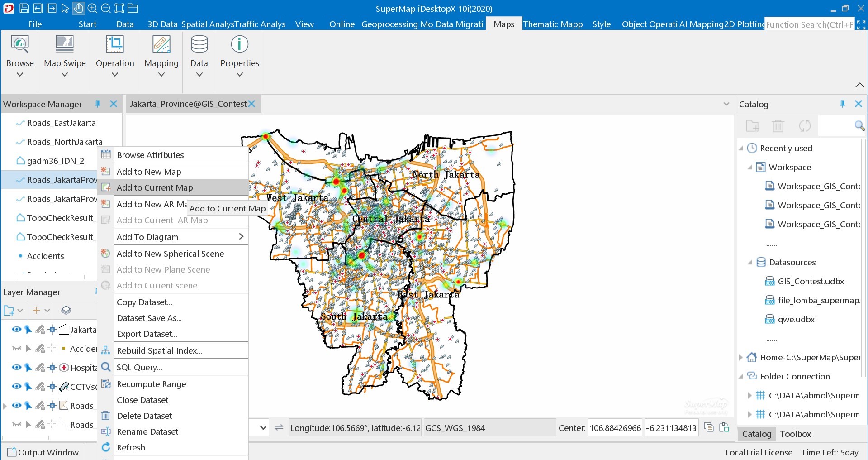Click the Catalog new folder connection icon
Screen dimensions: 868x460
[x=752, y=126]
